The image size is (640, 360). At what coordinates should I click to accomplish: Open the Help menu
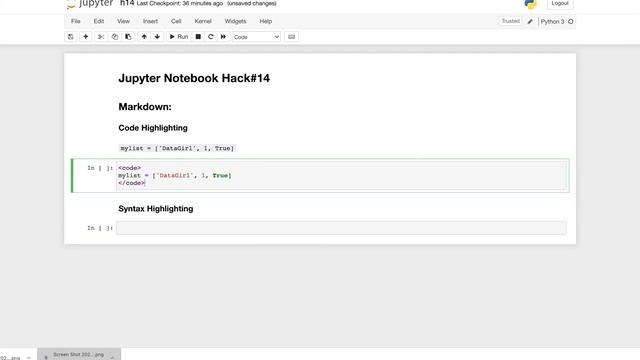266,21
